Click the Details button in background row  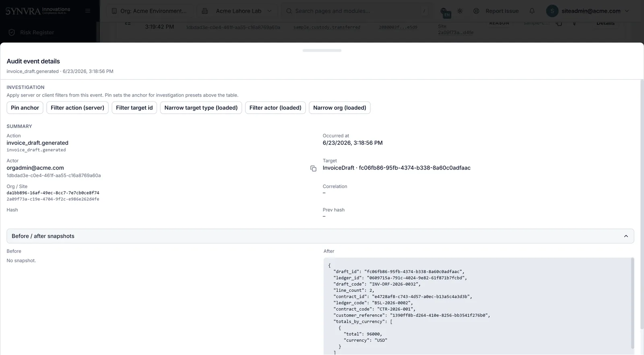tap(605, 23)
